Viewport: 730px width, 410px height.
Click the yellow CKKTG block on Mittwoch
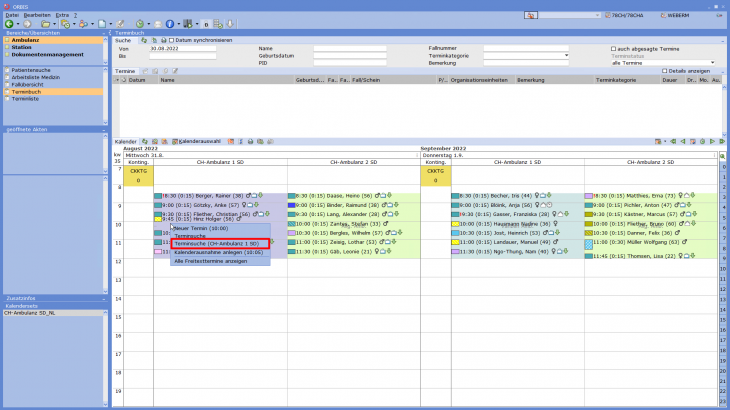coord(139,176)
